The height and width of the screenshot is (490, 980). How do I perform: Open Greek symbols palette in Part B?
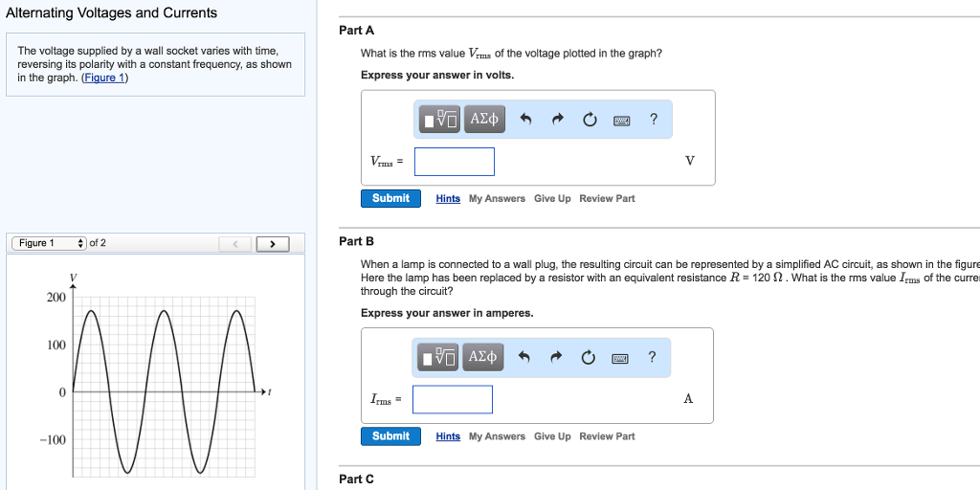(x=483, y=358)
